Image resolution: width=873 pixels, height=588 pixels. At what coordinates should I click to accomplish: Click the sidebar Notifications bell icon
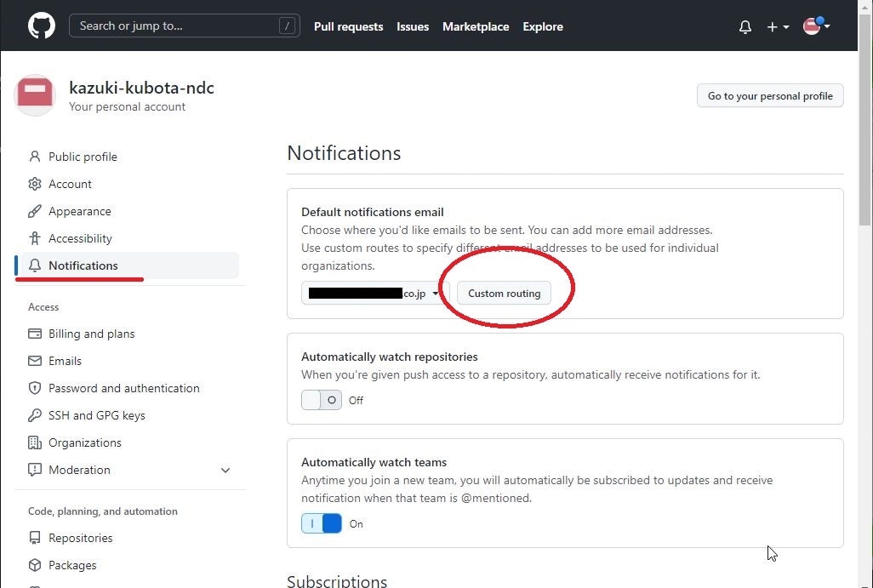click(35, 265)
